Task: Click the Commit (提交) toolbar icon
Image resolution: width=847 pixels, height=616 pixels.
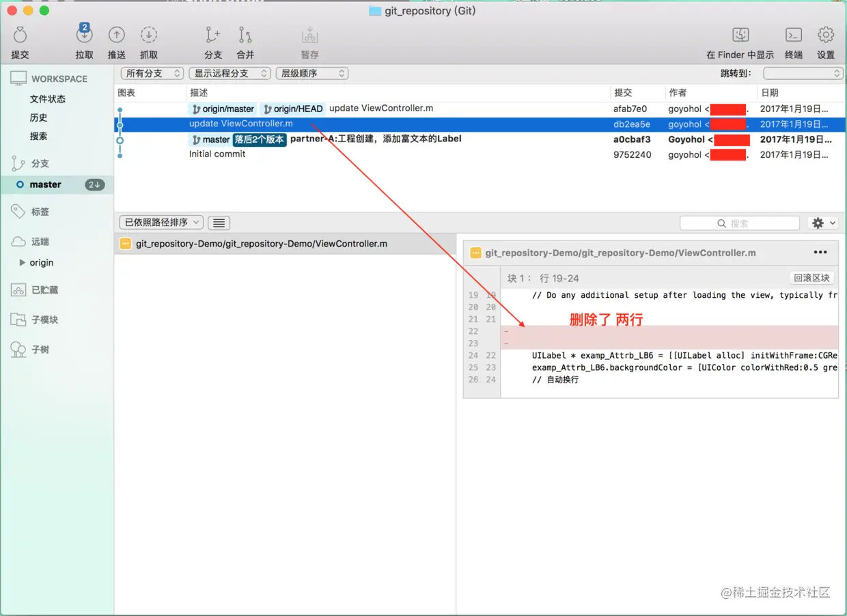Action: [20, 35]
